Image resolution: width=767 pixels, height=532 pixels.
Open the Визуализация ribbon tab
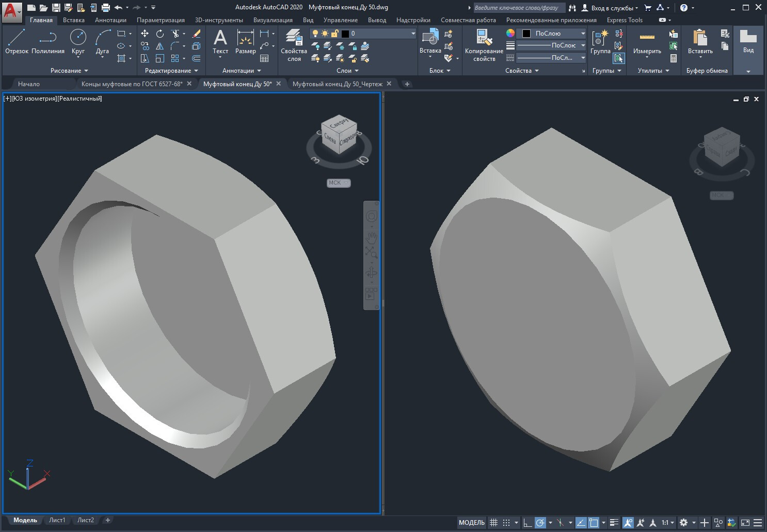[273, 20]
